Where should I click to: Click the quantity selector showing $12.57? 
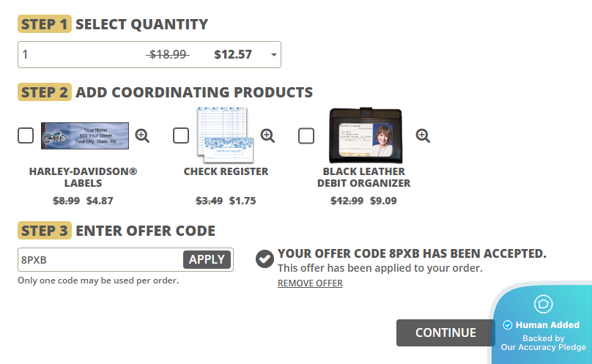click(147, 54)
